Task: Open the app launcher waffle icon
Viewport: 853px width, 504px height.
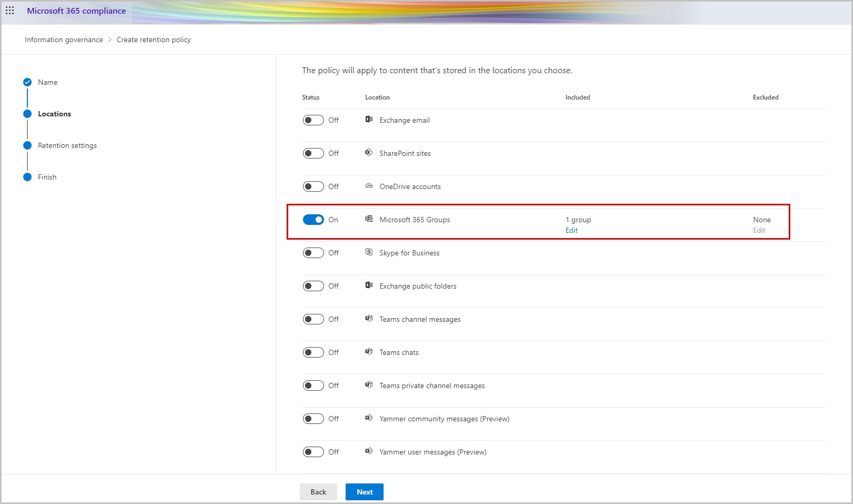Action: click(x=10, y=11)
